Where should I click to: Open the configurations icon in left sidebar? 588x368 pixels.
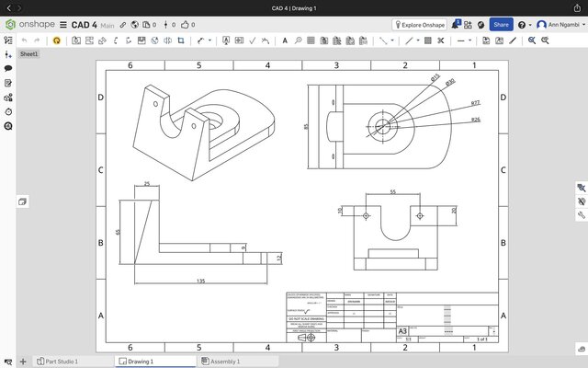click(8, 98)
